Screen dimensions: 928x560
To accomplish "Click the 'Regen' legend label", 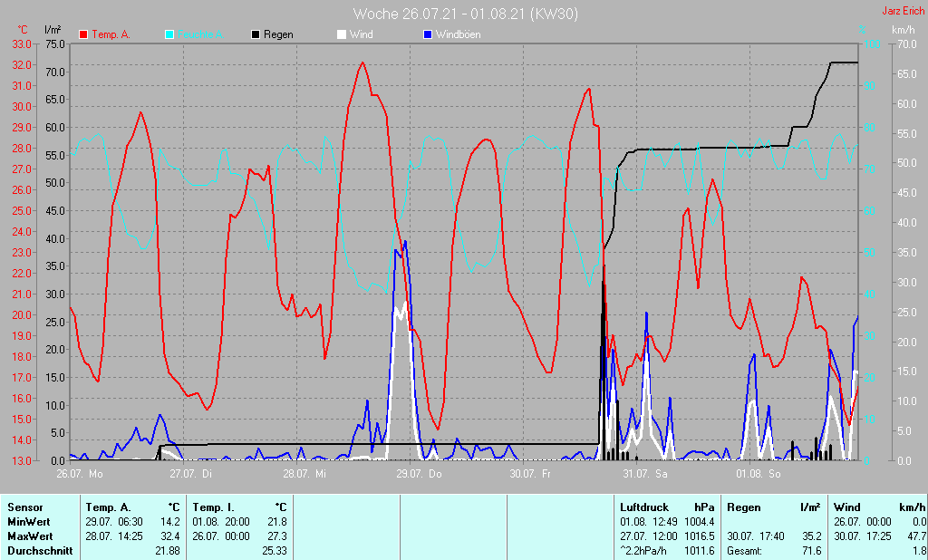I will (278, 35).
